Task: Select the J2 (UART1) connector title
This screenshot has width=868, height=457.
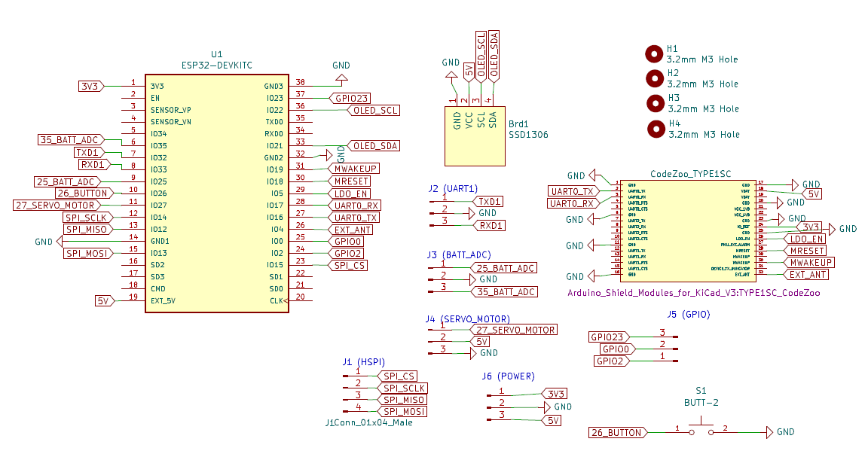Action: [453, 189]
